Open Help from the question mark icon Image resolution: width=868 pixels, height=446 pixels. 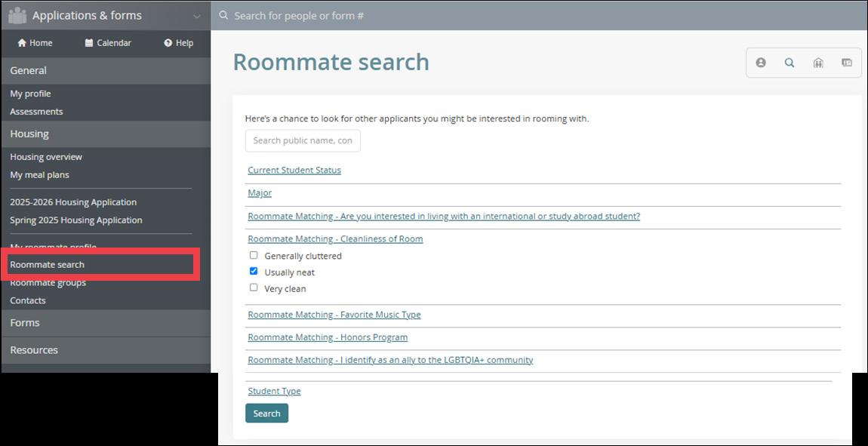pyautogui.click(x=168, y=43)
